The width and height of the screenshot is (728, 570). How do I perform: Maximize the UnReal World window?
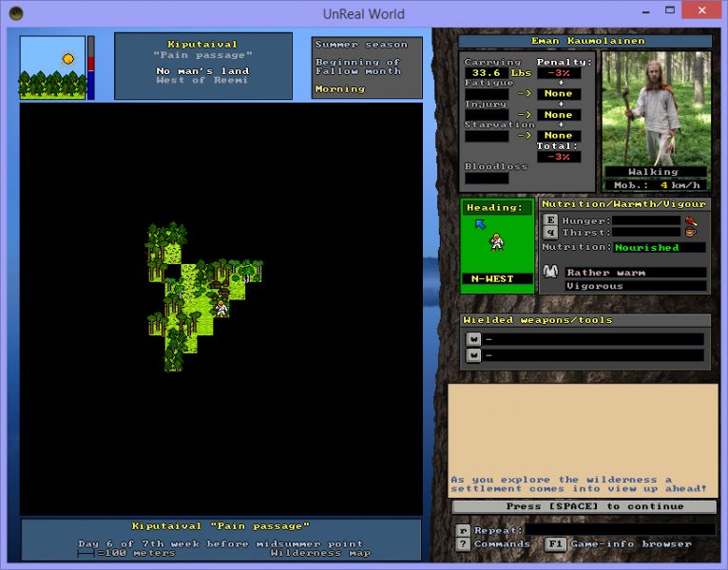click(x=669, y=10)
